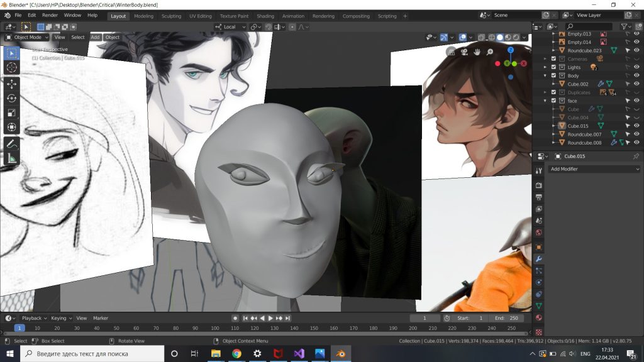Uncheck the Body collection checkbox
The width and height of the screenshot is (644, 362).
(553, 75)
